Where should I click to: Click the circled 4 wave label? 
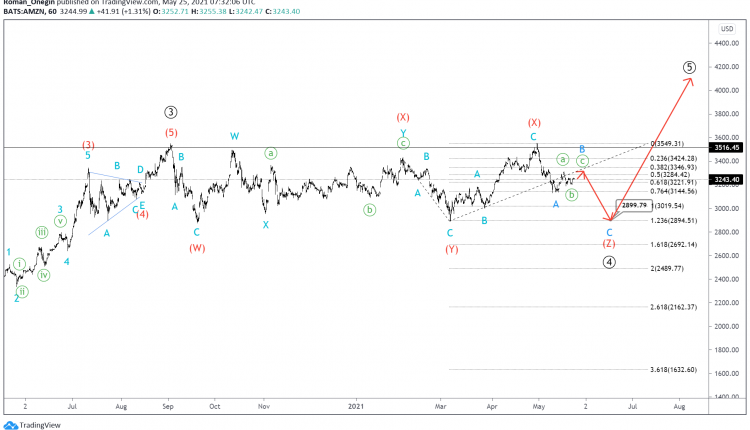(608, 262)
